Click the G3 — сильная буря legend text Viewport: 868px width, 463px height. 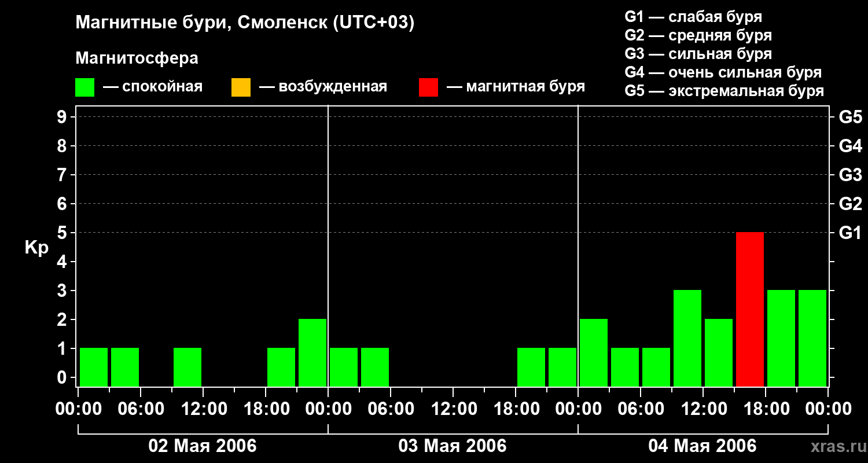point(698,54)
